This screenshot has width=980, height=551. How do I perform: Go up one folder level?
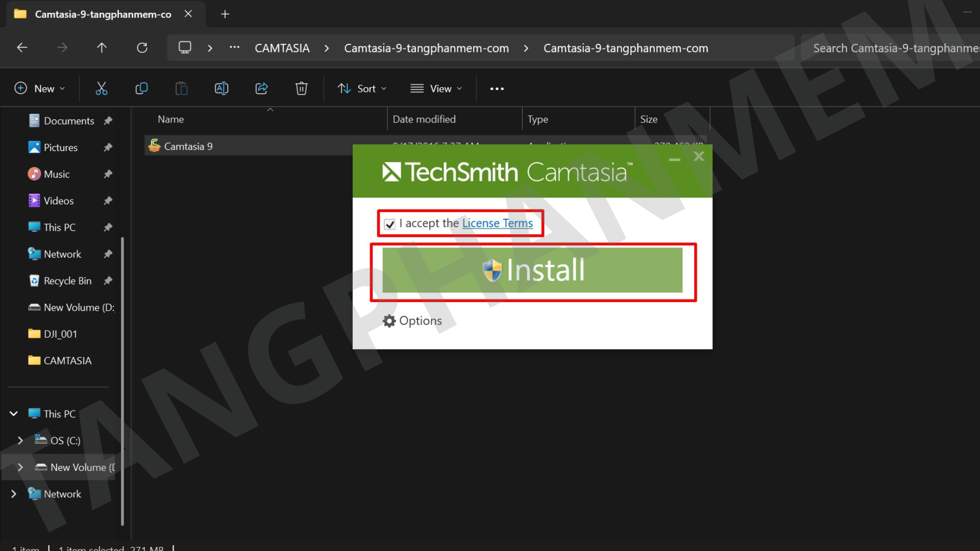pos(102,48)
